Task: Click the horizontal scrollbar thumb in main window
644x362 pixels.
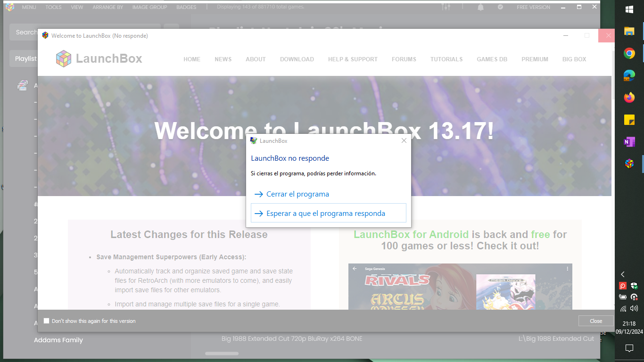Action: point(222,354)
